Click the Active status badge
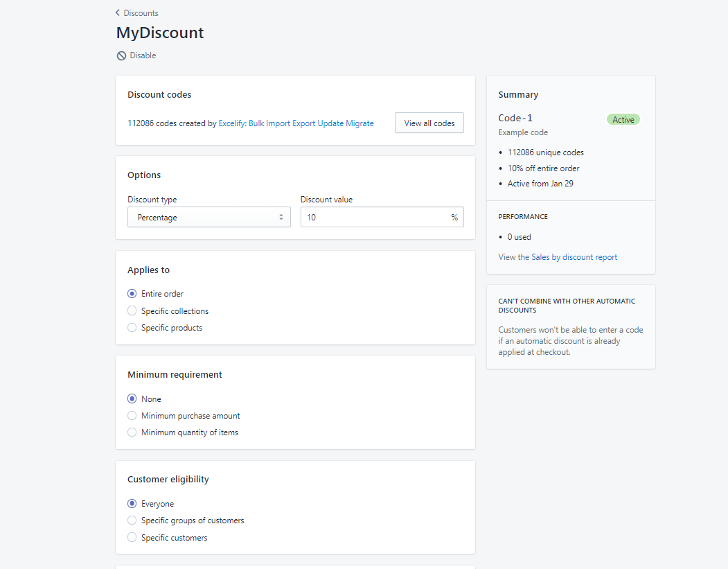Viewport: 728px width, 569px height. click(x=623, y=120)
